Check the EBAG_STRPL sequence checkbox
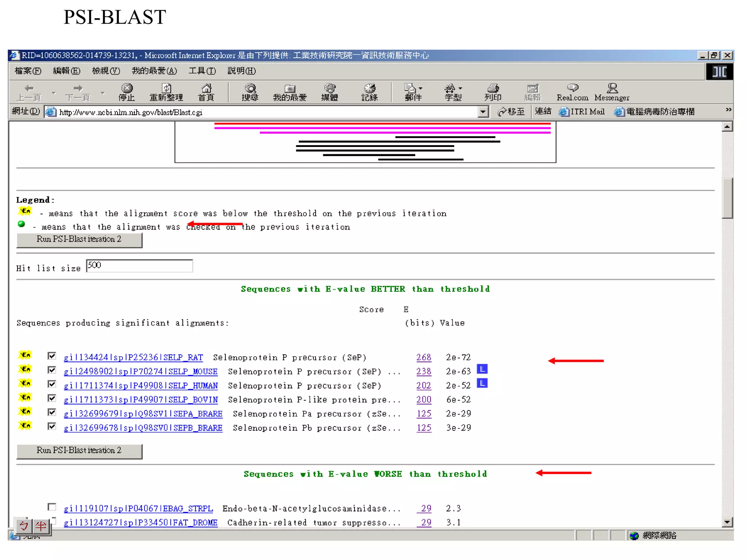The height and width of the screenshot is (560, 747). [x=52, y=507]
